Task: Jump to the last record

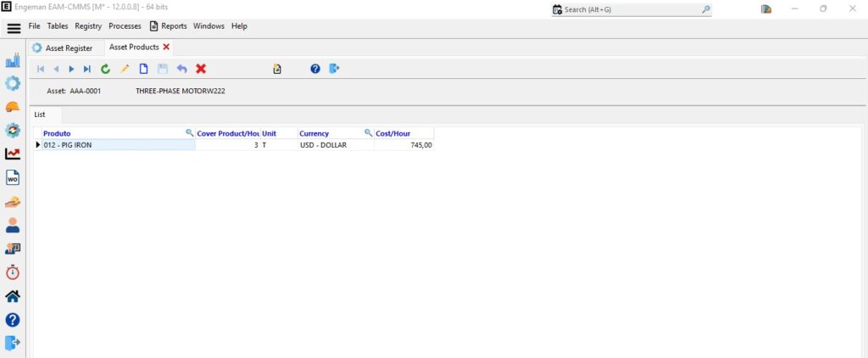Action: coord(86,69)
